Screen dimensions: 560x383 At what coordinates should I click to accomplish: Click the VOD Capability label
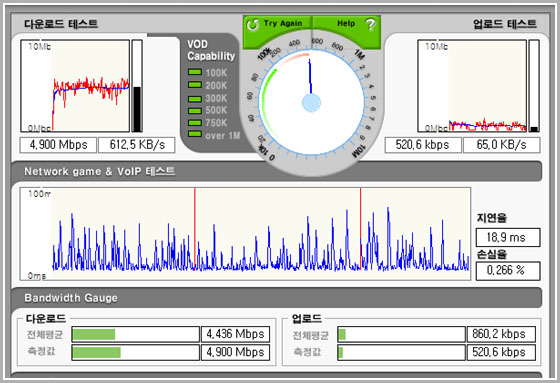pos(211,50)
